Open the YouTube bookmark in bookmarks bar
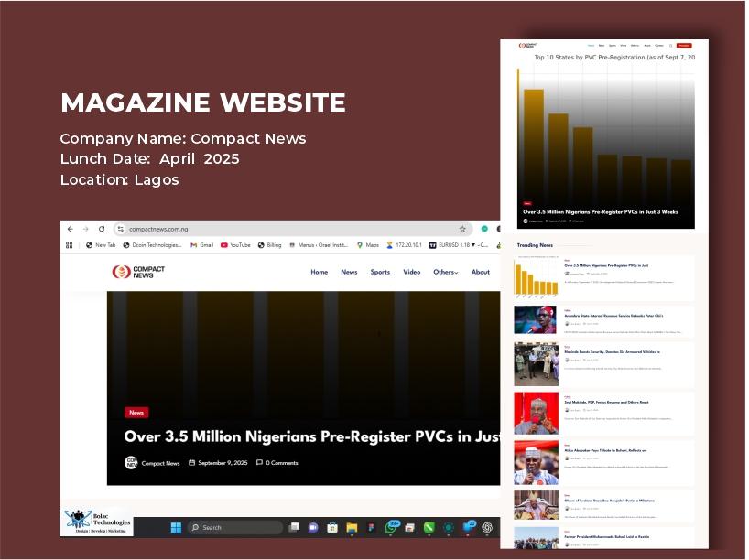 (x=234, y=245)
